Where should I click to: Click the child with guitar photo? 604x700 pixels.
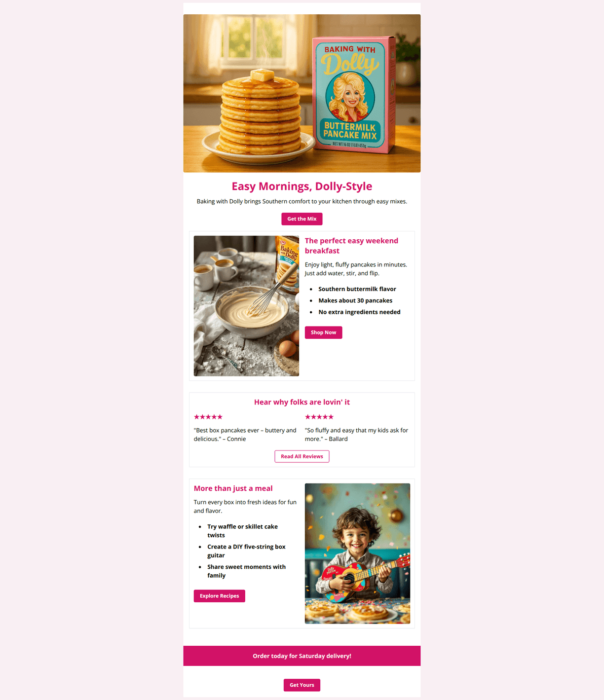[357, 553]
